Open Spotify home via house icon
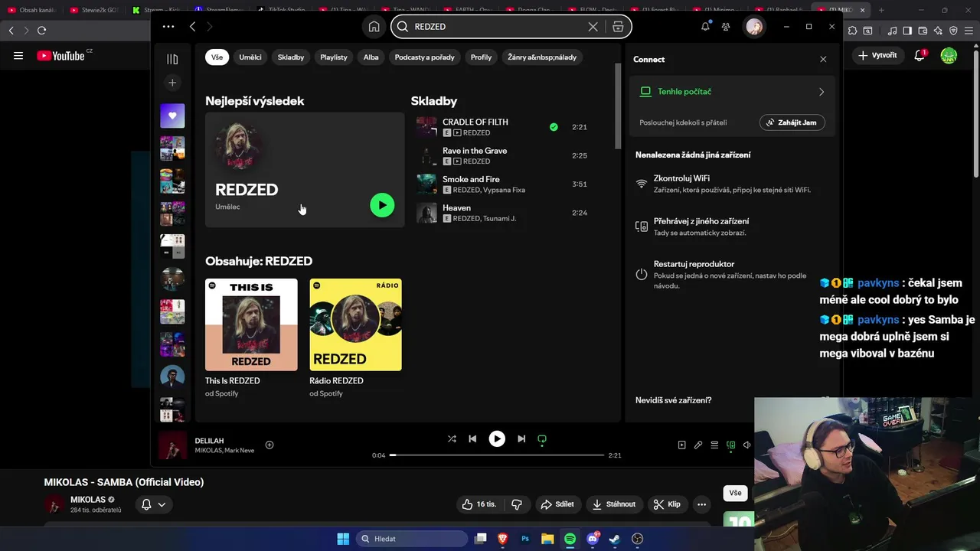Screen dimensions: 980x551 click(374, 27)
